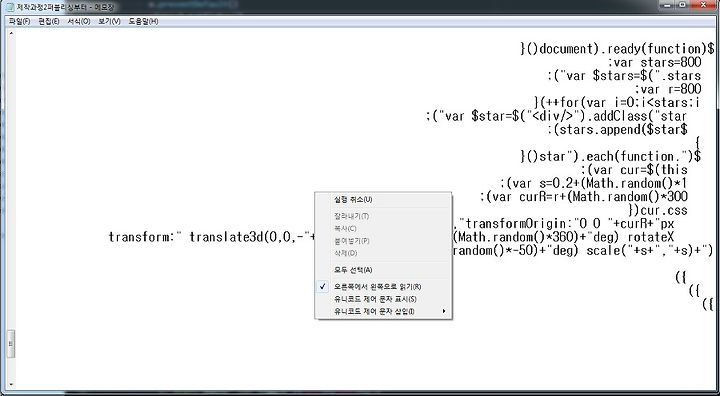Maximize the Notepad window
Viewport: 720px width, 396px height.
[682, 5]
